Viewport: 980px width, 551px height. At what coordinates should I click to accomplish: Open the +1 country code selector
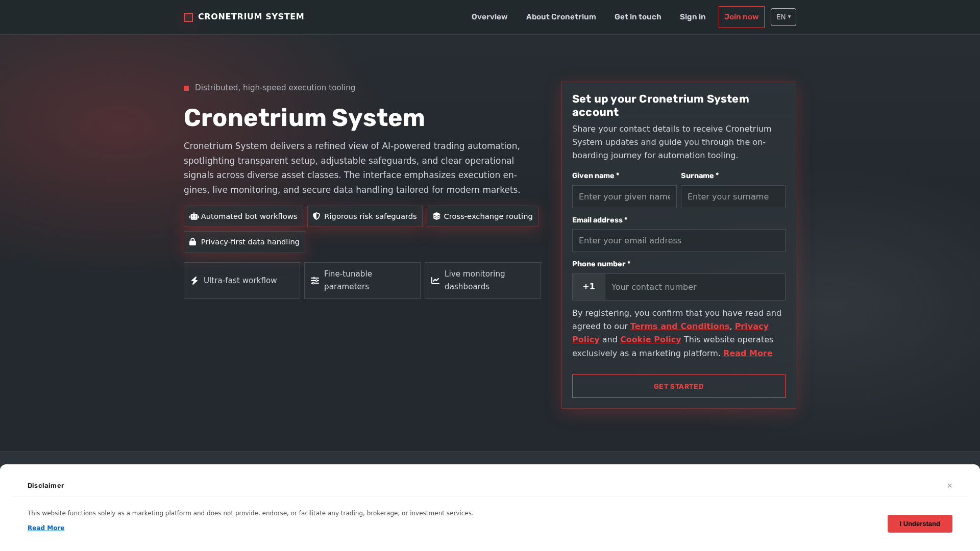[x=589, y=287]
